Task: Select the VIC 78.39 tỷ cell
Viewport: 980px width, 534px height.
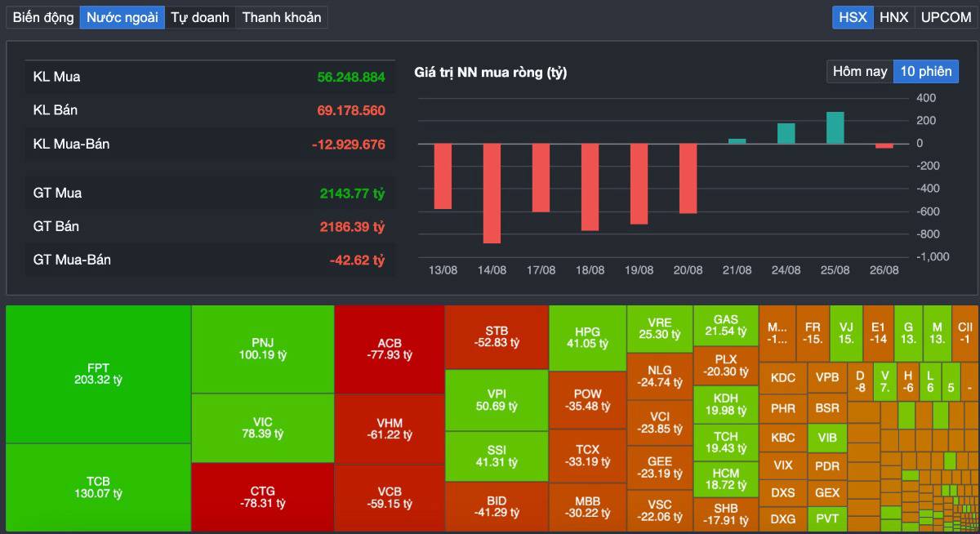Action: tap(263, 428)
